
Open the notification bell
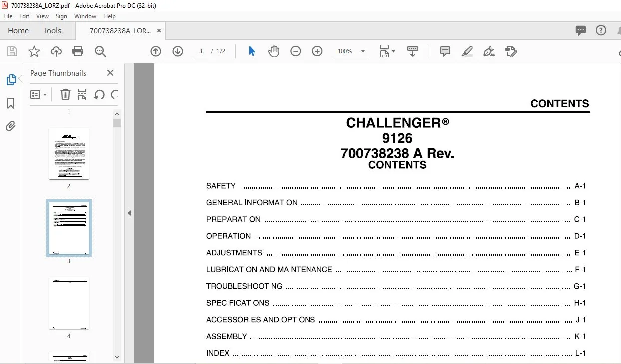click(x=618, y=30)
